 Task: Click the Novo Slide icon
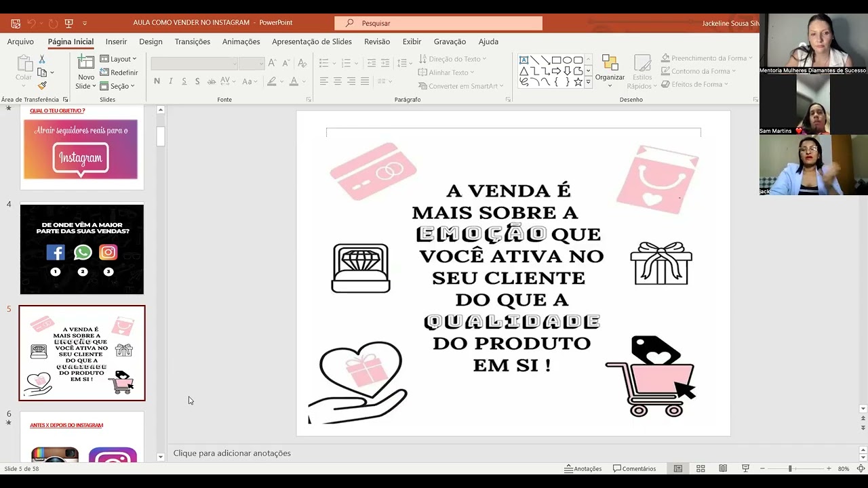[x=86, y=63]
